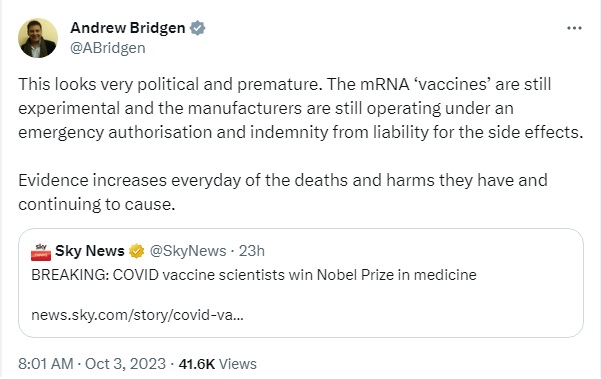Click the 'This looks very political' paragraph

pos(300,108)
